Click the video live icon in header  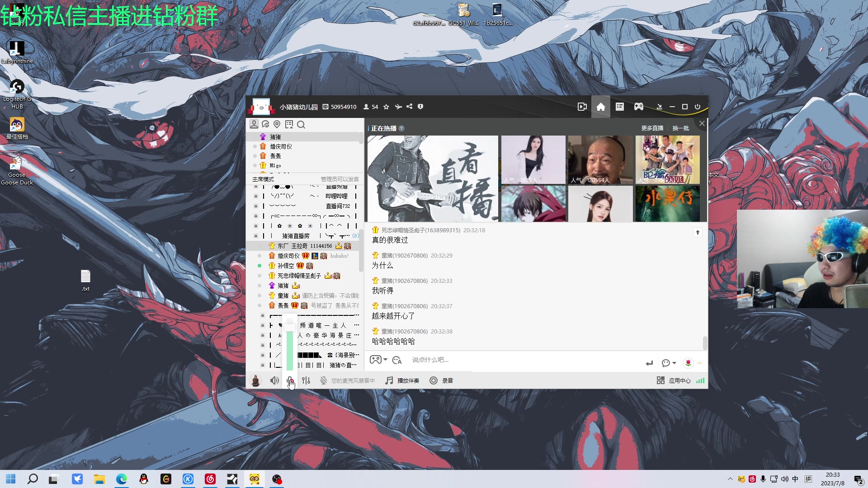tap(582, 107)
